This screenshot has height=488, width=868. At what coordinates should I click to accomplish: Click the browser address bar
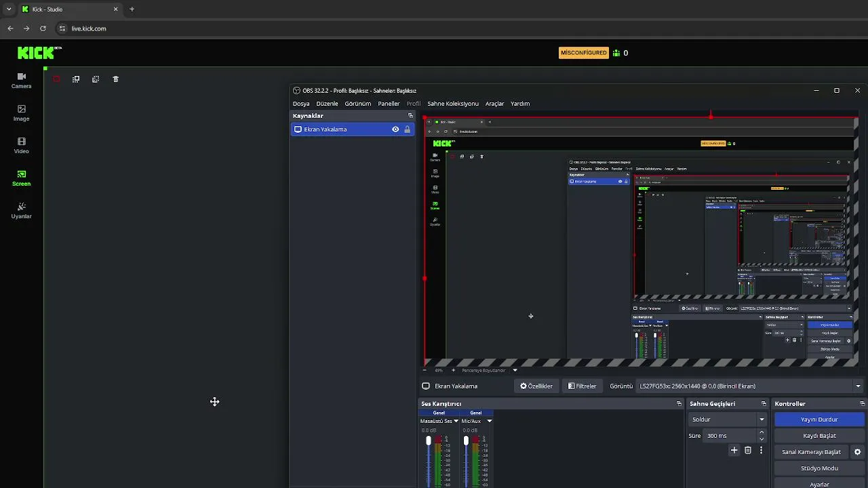click(434, 28)
